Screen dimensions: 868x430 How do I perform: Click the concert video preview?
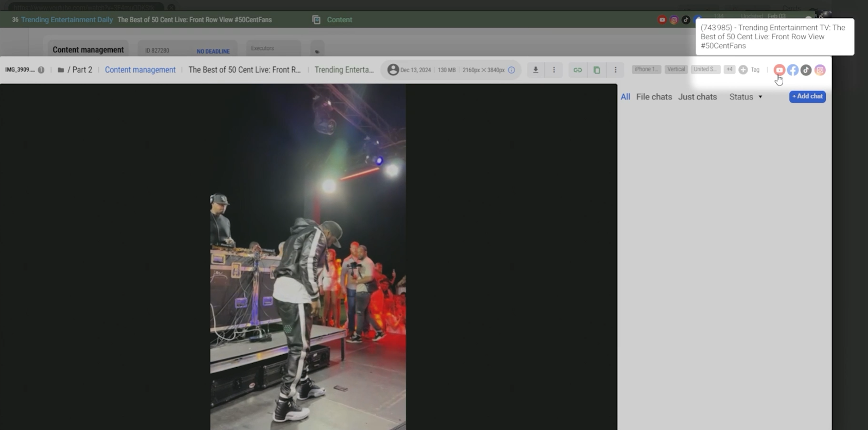click(x=308, y=257)
